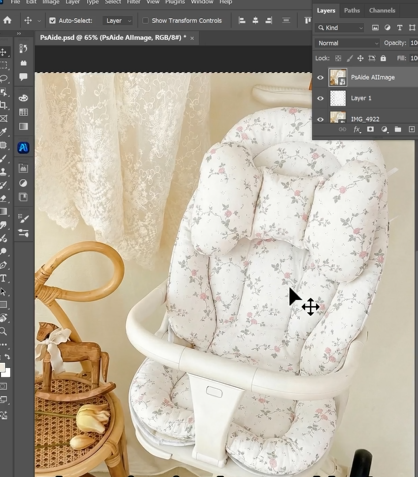
Task: Select the Brush tool
Action: coord(3,159)
